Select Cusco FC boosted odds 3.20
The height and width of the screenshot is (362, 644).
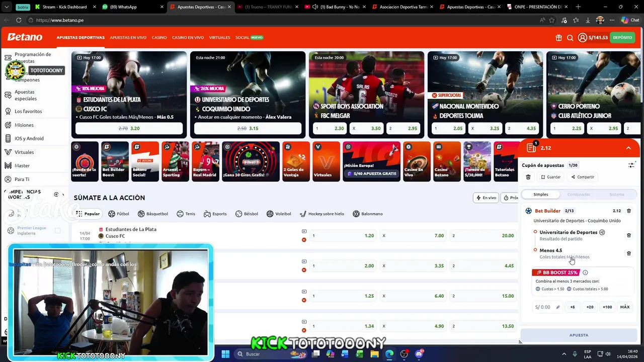129,128
